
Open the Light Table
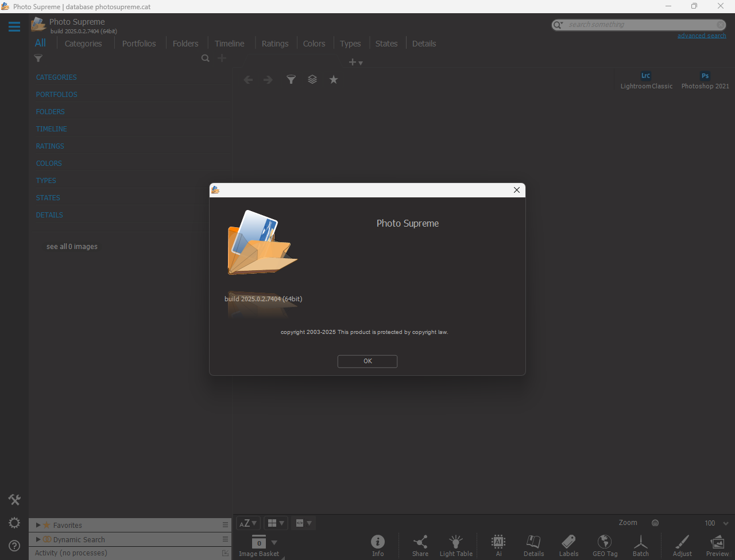pos(456,546)
